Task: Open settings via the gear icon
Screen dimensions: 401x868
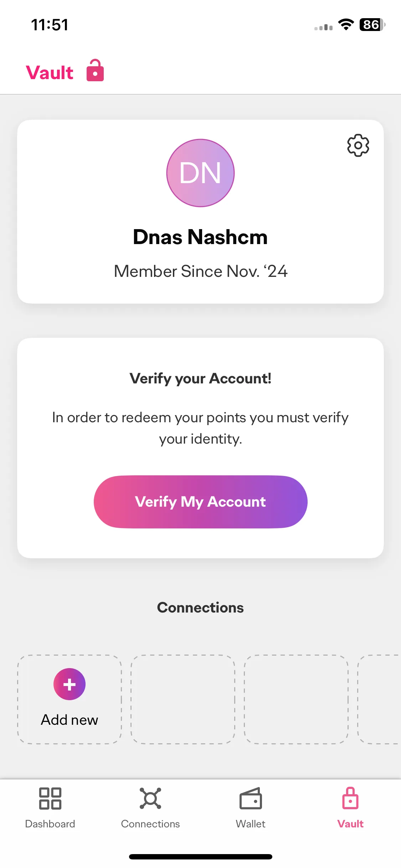Action: click(x=358, y=145)
